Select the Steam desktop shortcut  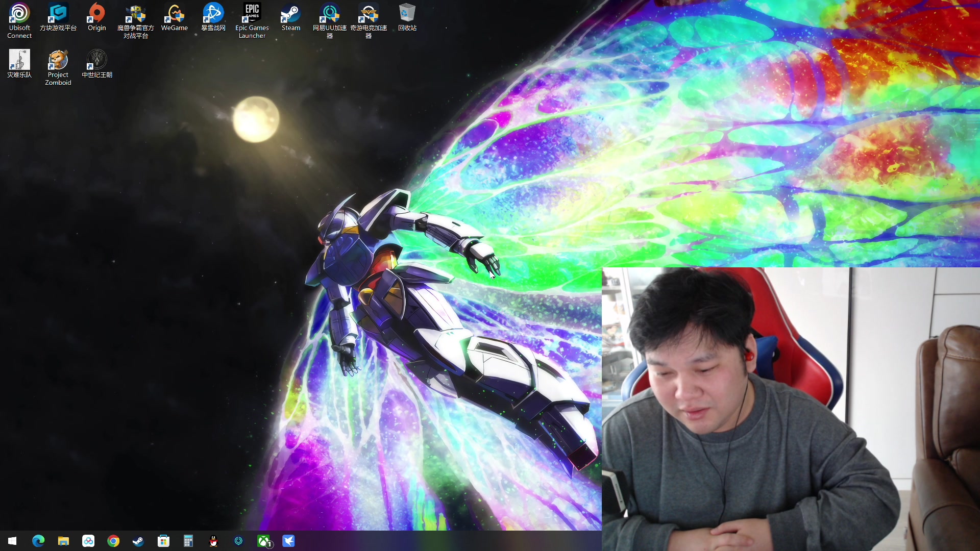click(x=291, y=17)
